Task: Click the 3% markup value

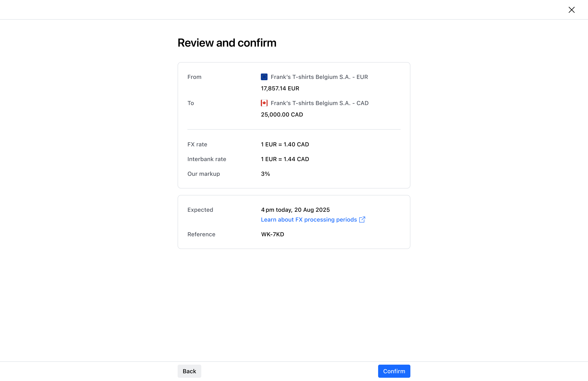Action: 265,174
